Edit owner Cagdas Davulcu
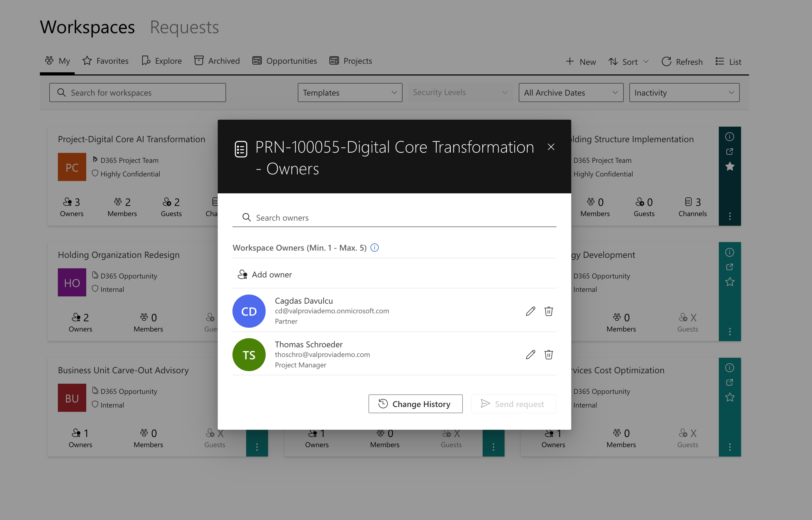The height and width of the screenshot is (520, 812). pos(531,311)
